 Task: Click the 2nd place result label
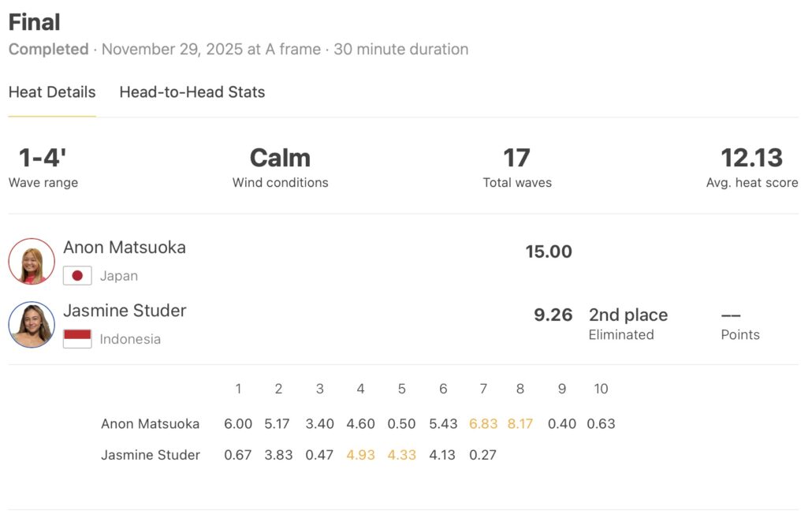click(628, 315)
